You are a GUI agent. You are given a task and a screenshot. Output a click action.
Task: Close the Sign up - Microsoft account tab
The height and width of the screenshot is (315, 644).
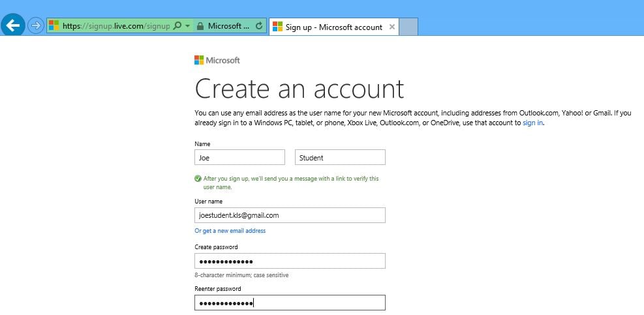point(392,27)
